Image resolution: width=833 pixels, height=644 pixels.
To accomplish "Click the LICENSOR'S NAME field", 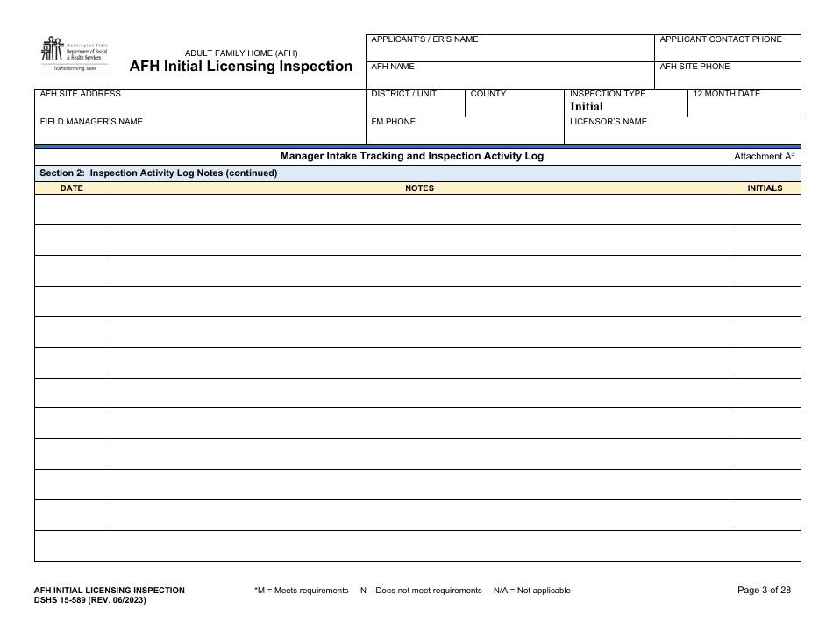I will click(x=682, y=130).
